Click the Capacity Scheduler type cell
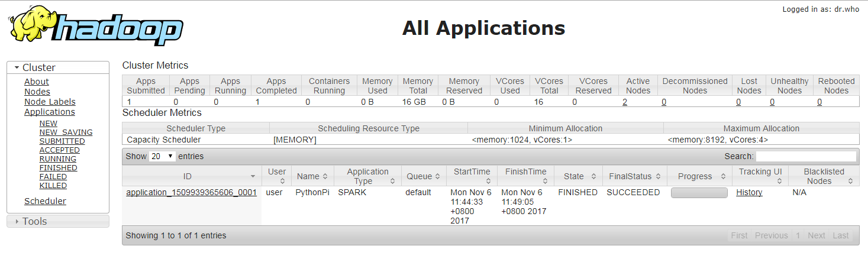This screenshot has width=868, height=262. pyautogui.click(x=196, y=140)
